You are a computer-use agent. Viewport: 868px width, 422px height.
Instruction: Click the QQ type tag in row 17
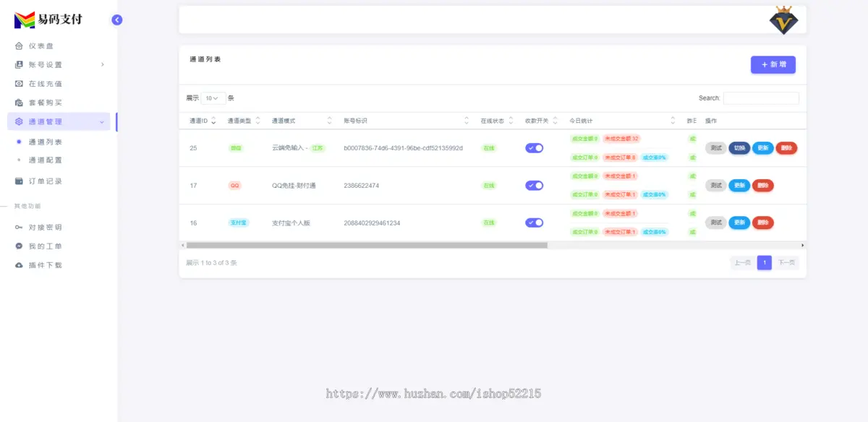[234, 186]
